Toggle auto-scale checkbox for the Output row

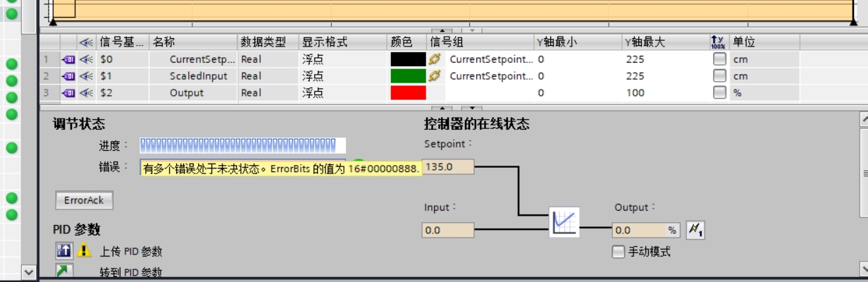click(x=719, y=93)
